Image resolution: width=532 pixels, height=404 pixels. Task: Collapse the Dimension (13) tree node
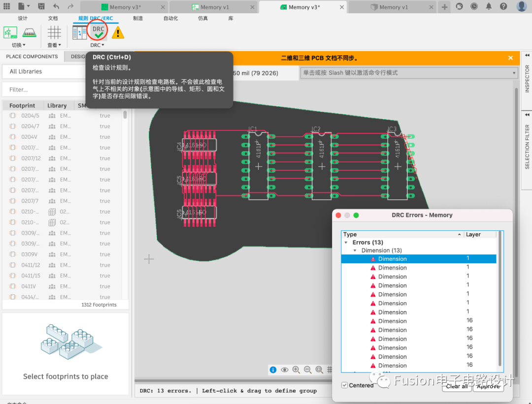click(355, 250)
